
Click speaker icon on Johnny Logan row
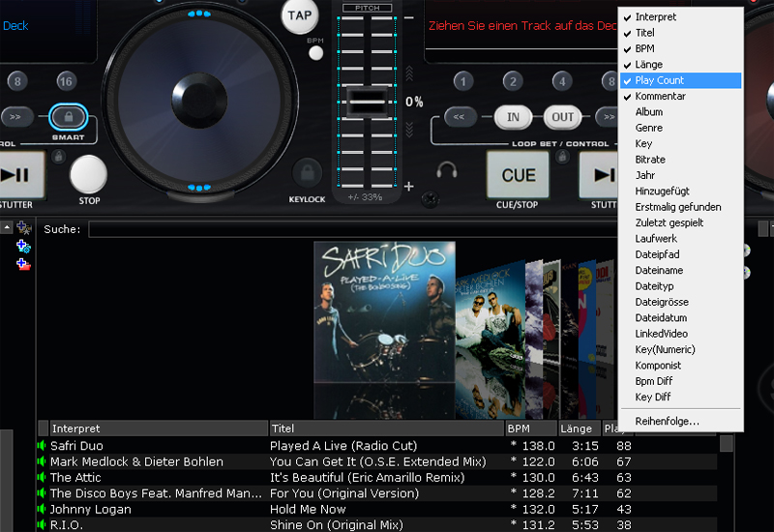tap(42, 509)
